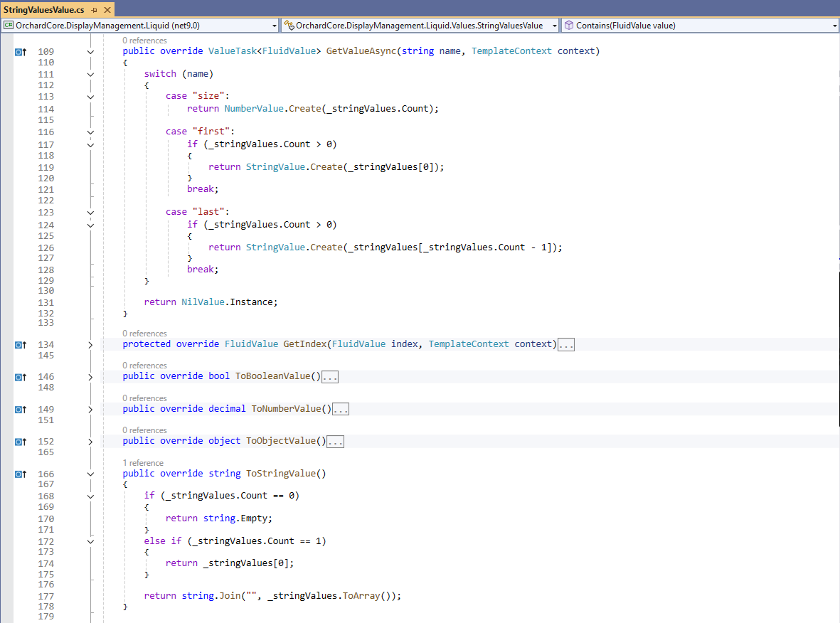Collapse the case "first" region at line 116

[x=90, y=132]
